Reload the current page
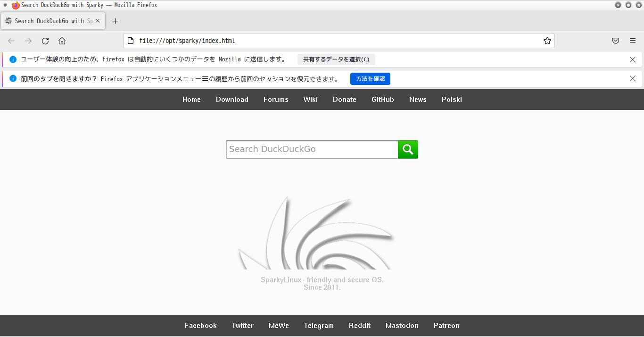 click(45, 41)
